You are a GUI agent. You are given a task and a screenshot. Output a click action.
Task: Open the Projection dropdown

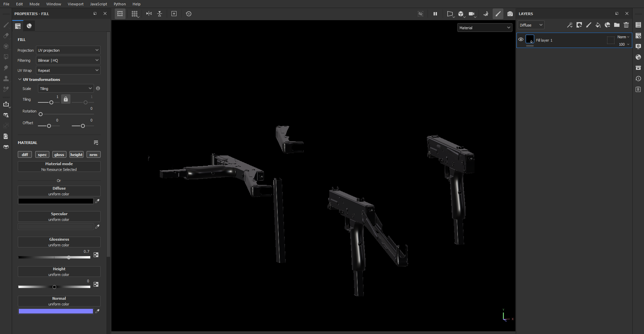pyautogui.click(x=68, y=50)
